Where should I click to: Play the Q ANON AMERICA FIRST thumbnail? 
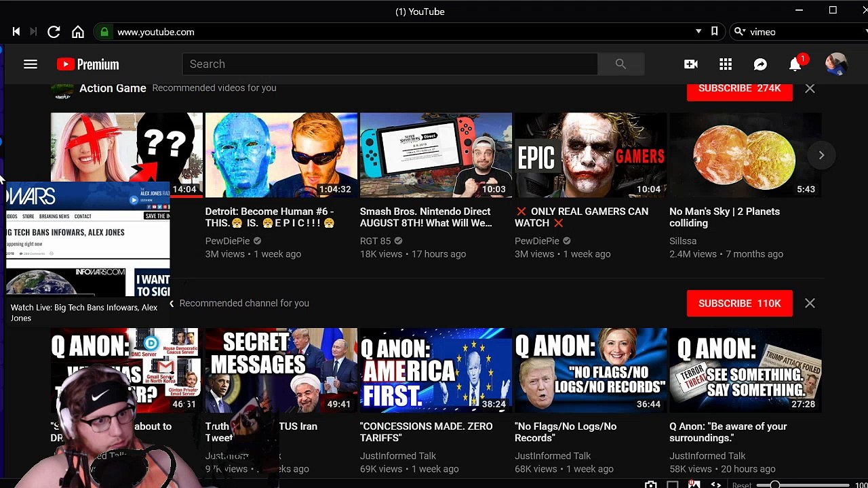(x=436, y=370)
